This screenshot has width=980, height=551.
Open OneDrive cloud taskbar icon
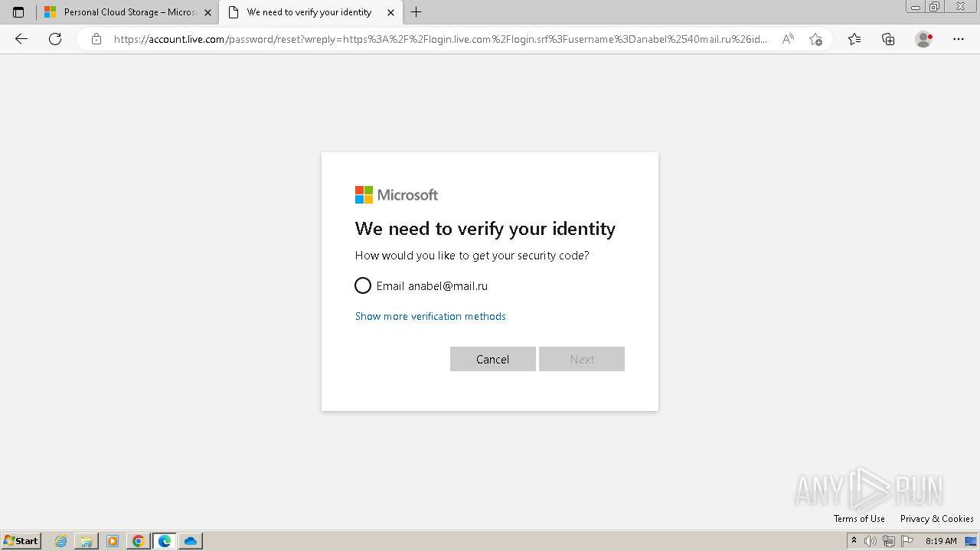click(191, 541)
